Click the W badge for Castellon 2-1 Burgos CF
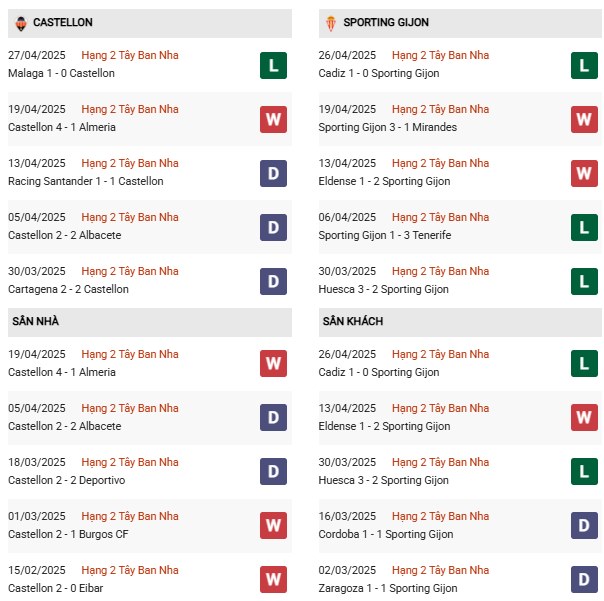The image size is (604, 601). (x=273, y=525)
